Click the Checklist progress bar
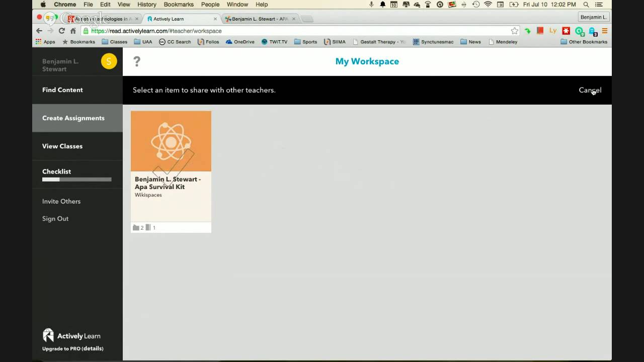The image size is (644, 362). (77, 179)
